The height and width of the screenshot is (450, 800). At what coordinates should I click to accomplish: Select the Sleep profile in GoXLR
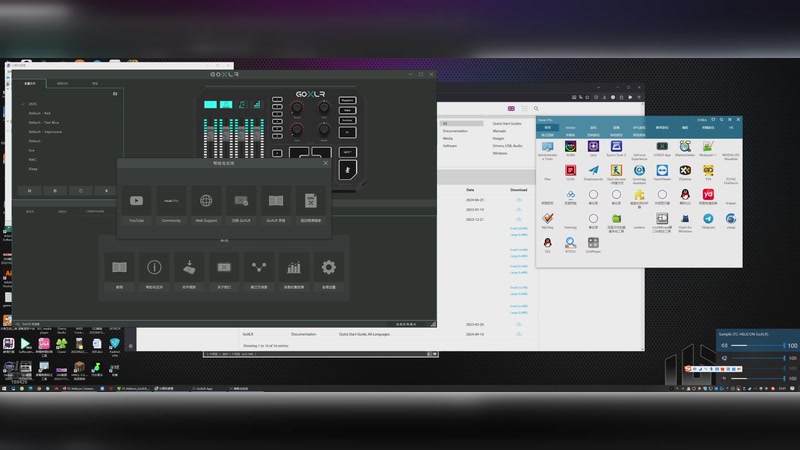pos(33,169)
